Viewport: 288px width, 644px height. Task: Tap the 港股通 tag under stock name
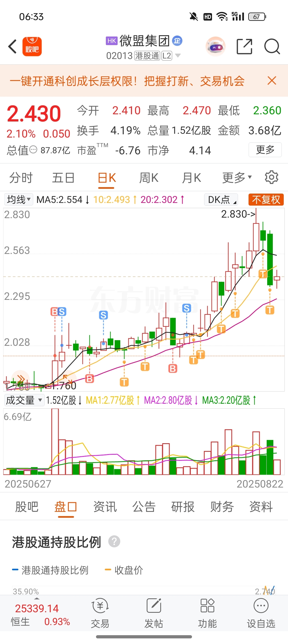tap(147, 56)
